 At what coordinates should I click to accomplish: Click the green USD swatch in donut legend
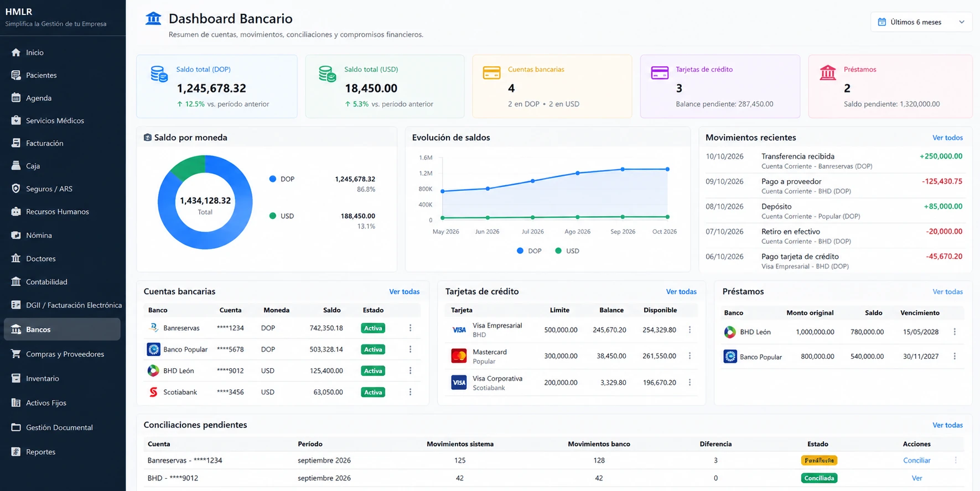click(272, 216)
